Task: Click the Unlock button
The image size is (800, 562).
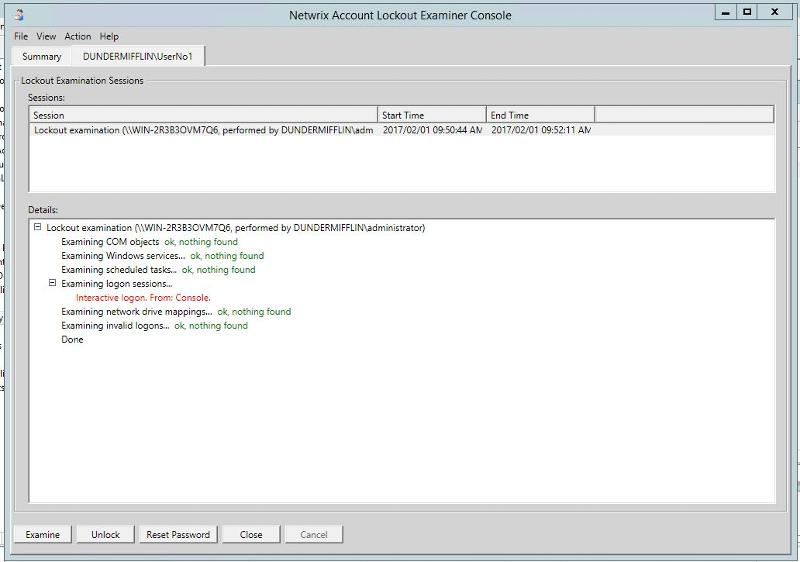Action: [106, 534]
